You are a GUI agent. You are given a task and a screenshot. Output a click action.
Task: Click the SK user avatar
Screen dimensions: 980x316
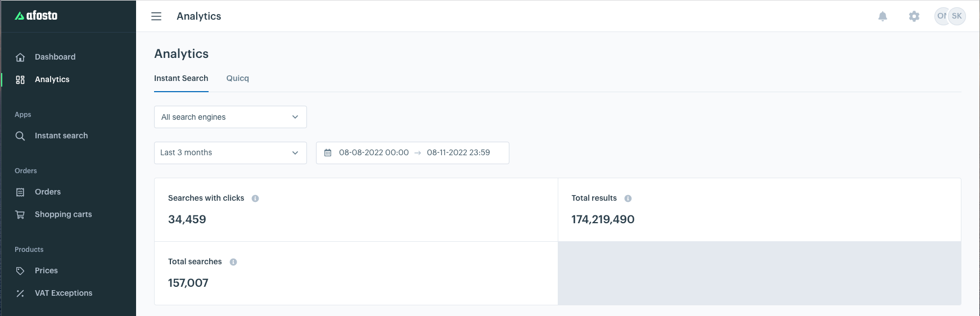pos(957,16)
